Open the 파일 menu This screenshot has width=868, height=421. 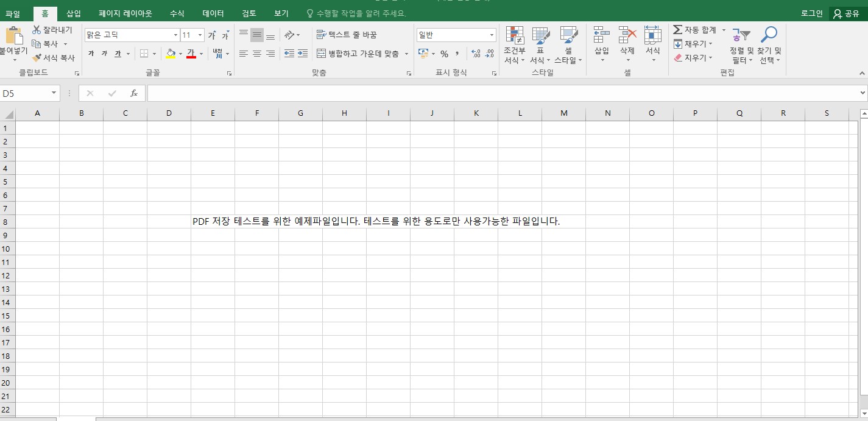point(13,13)
